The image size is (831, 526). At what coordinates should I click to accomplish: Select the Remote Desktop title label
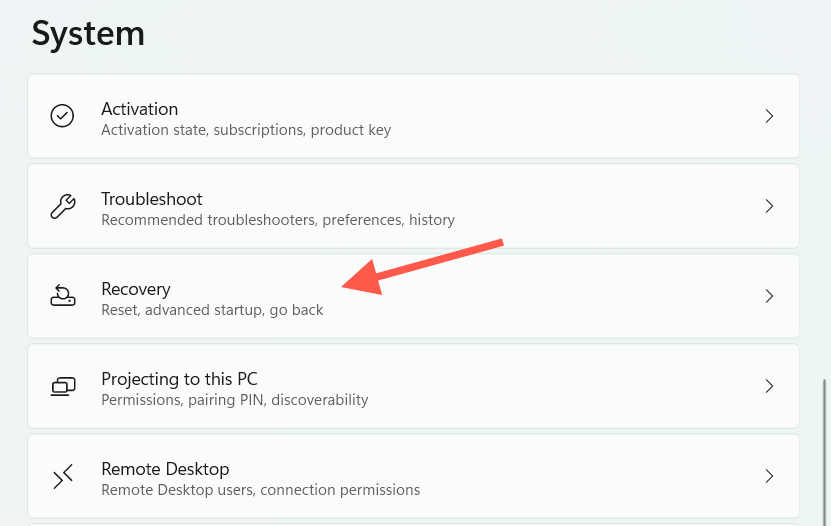(165, 469)
